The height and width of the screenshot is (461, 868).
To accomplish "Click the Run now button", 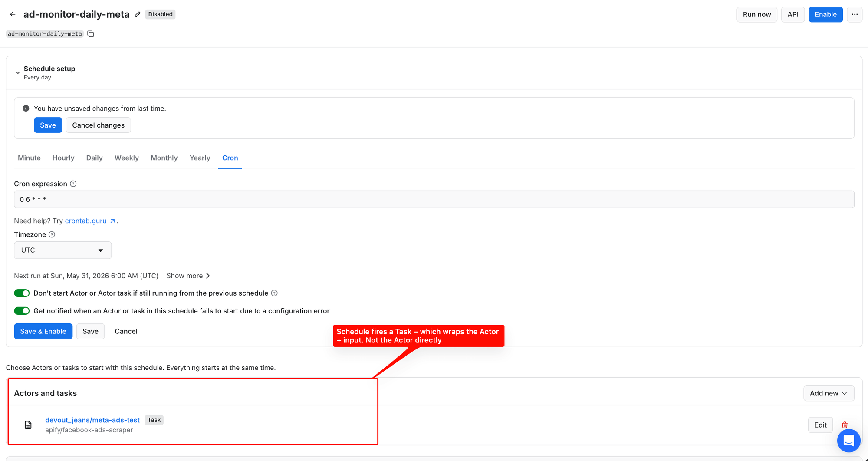I will coord(757,14).
